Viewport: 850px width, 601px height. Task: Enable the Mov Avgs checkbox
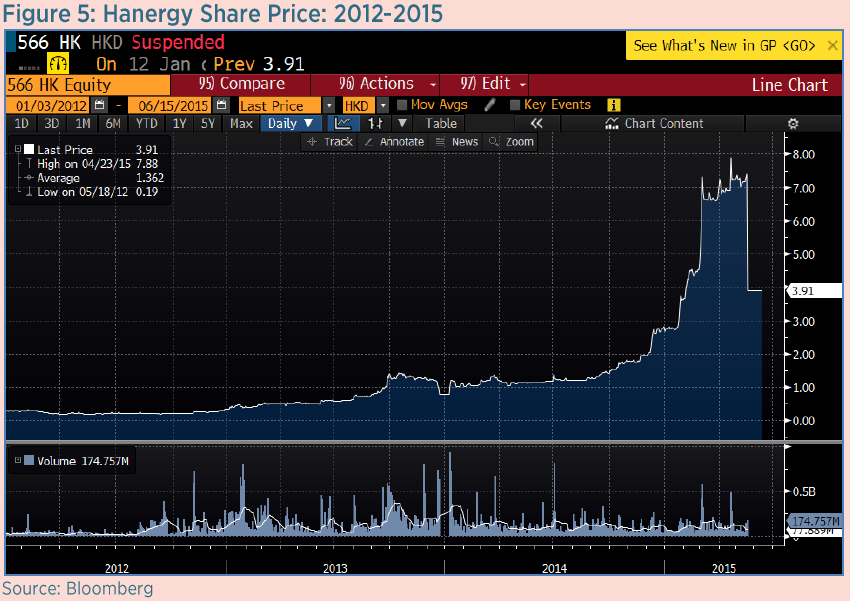click(402, 105)
